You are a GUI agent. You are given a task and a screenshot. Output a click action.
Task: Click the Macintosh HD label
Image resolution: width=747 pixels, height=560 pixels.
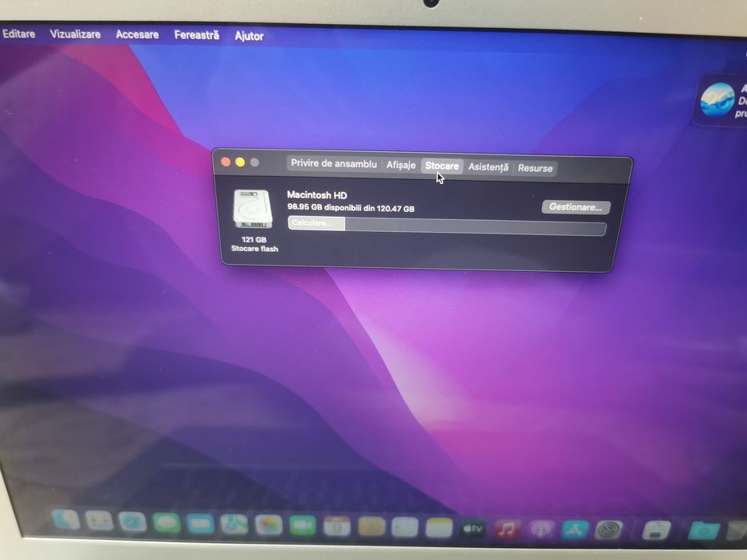[317, 195]
